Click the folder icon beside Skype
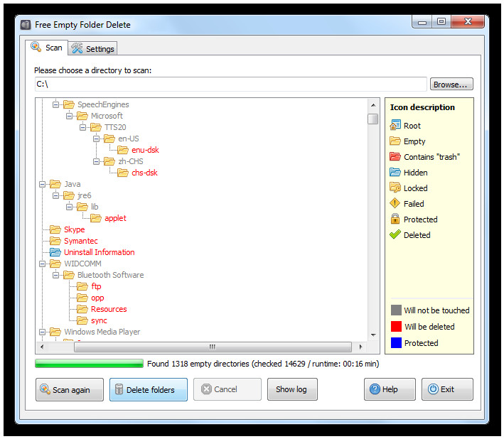The image size is (504, 439). 55,229
